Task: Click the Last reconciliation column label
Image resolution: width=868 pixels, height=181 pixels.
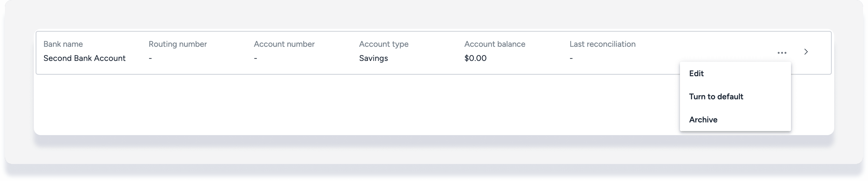Action: click(602, 44)
